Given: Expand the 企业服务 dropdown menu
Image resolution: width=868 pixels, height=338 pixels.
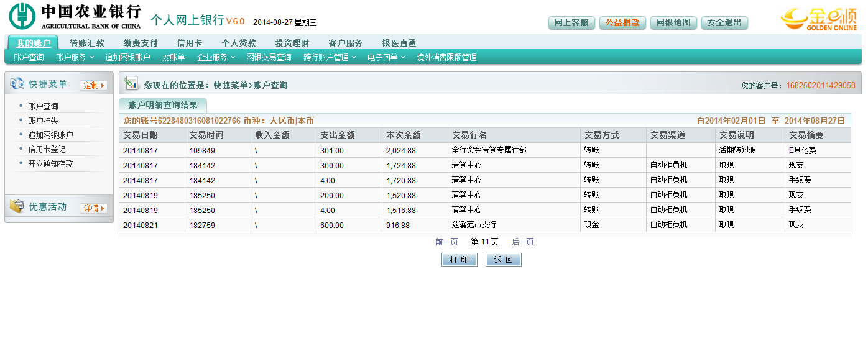Looking at the screenshot, I should click(x=215, y=57).
